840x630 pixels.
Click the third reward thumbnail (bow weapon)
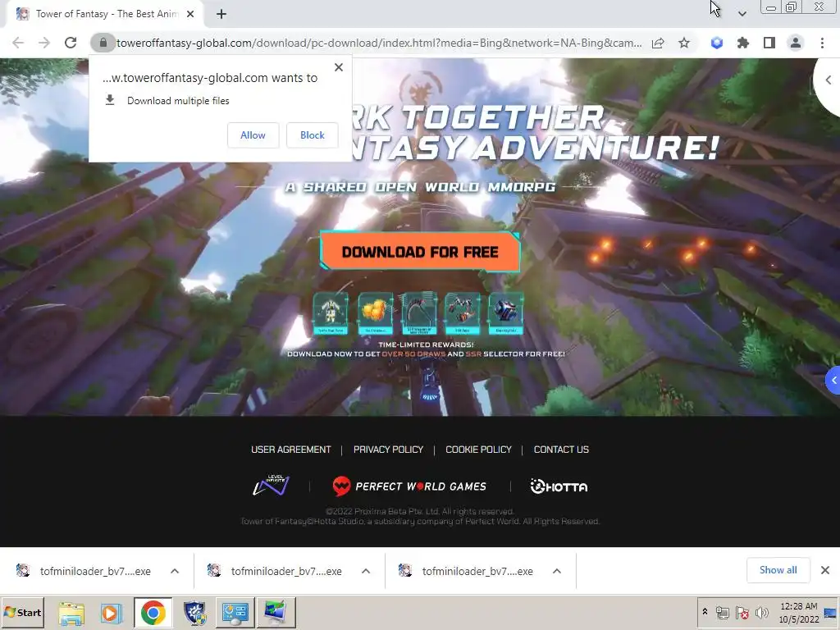tap(419, 313)
